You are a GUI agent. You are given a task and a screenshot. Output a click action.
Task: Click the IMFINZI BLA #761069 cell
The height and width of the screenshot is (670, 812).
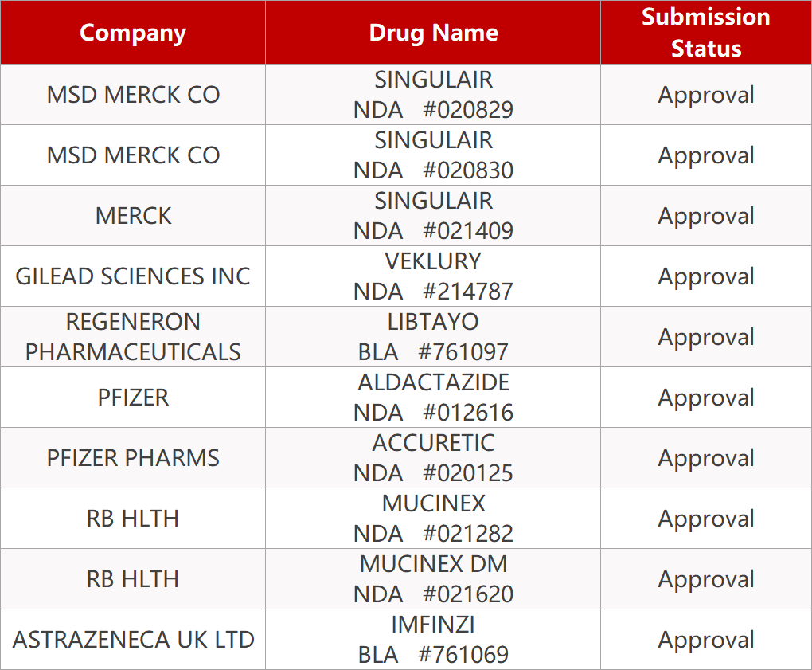tap(433, 639)
